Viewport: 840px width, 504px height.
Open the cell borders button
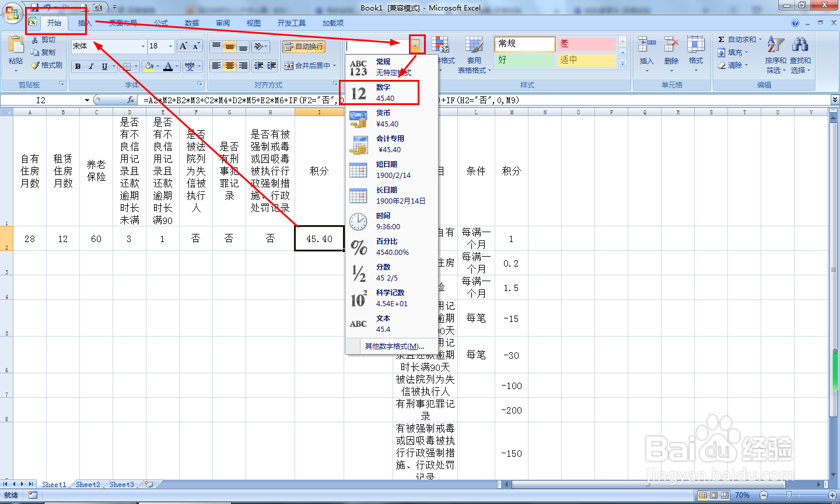click(127, 66)
